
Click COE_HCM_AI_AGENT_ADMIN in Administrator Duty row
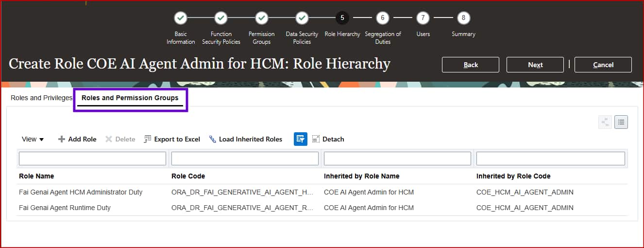coord(525,192)
